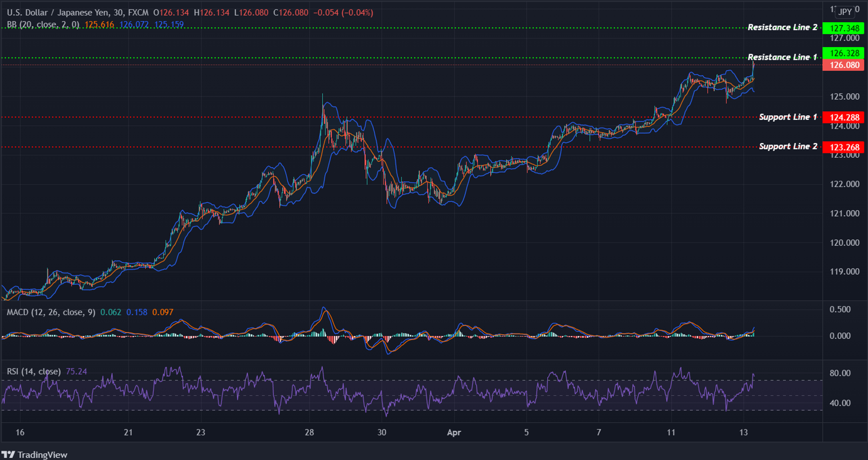868x460 pixels.
Task: Click the Support Line 1 tag 124.288
Action: [x=843, y=117]
